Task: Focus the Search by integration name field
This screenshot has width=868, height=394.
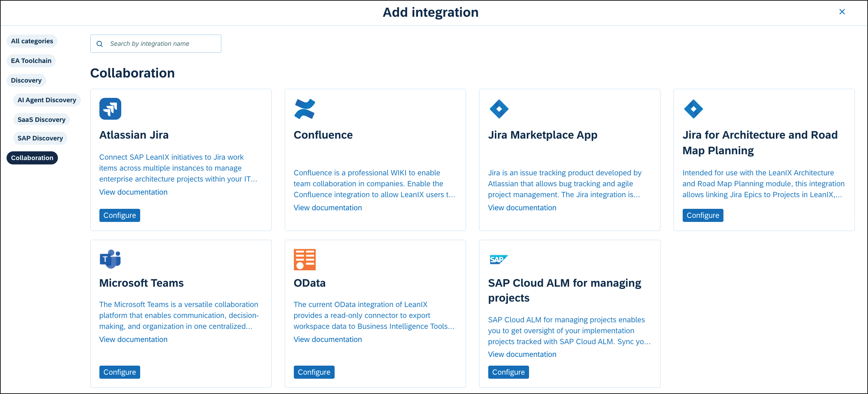Action: [156, 44]
